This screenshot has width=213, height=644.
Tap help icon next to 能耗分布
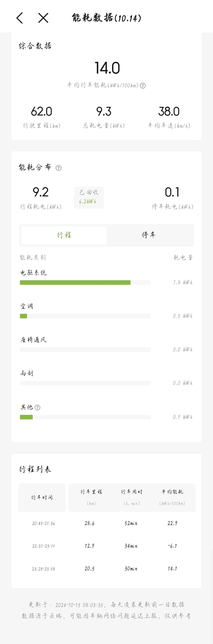[x=58, y=168]
